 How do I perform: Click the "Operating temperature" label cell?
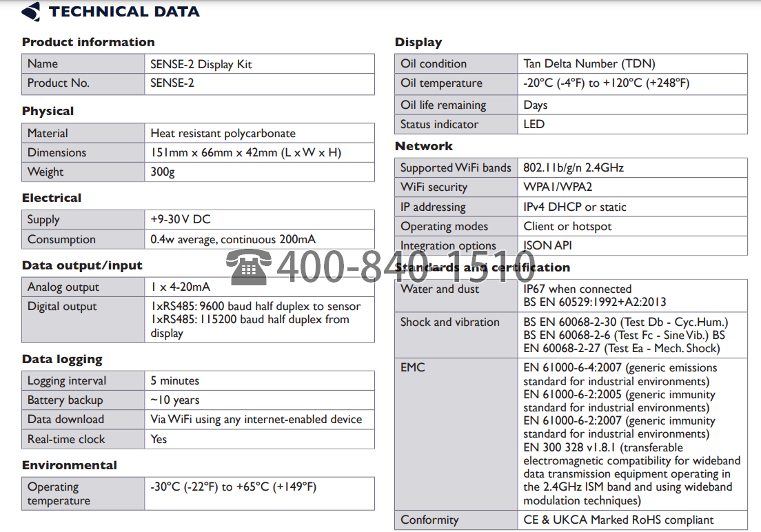(x=83, y=493)
